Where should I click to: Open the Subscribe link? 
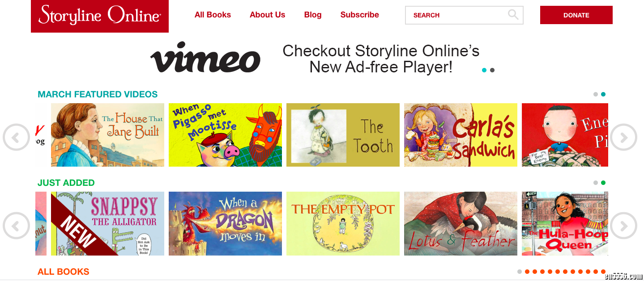359,15
